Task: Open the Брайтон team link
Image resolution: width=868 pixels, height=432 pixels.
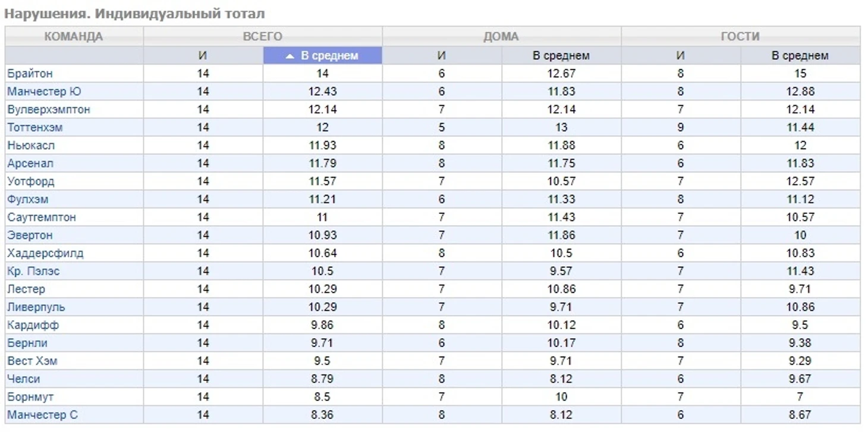Action: [x=30, y=74]
